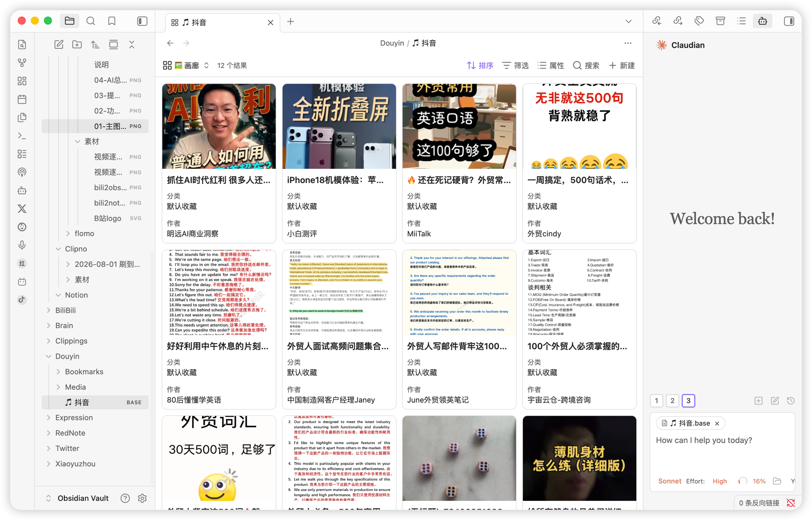
Task: Show backlinks pane icon
Action: point(657,21)
